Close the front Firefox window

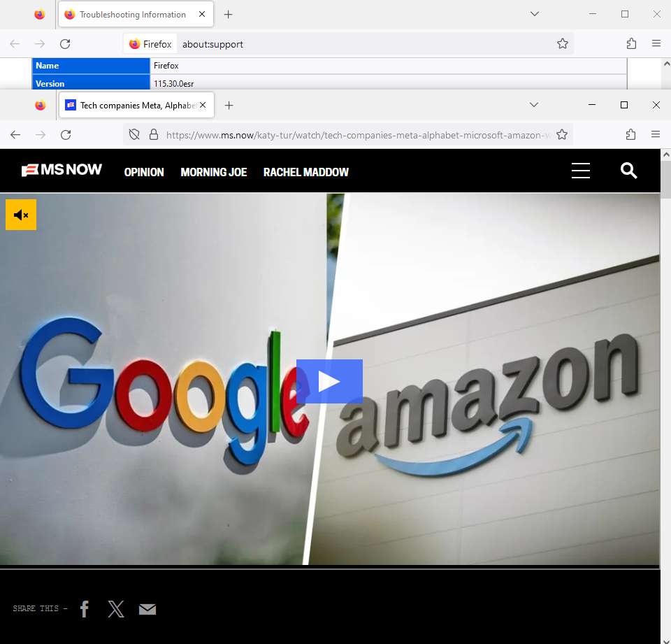pyautogui.click(x=656, y=105)
